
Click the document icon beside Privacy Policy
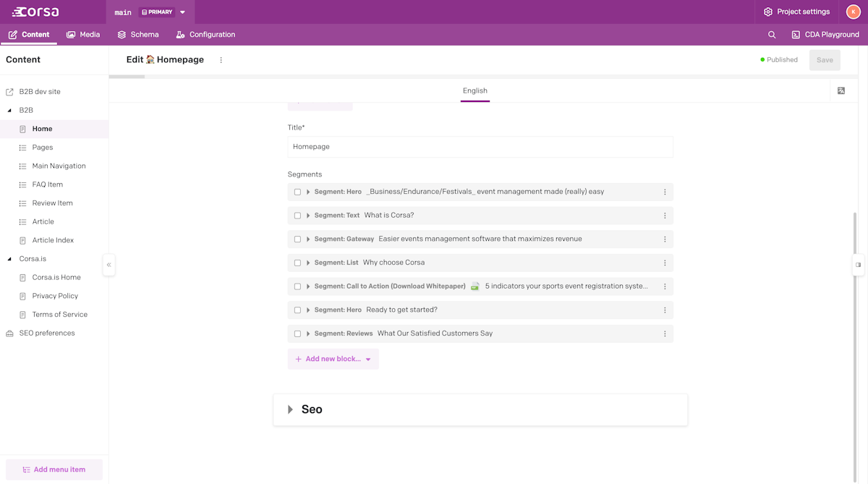point(22,296)
